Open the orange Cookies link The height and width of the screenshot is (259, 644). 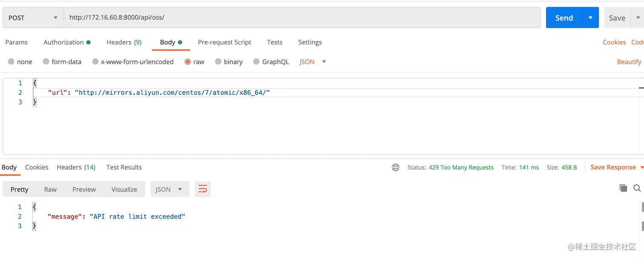614,42
